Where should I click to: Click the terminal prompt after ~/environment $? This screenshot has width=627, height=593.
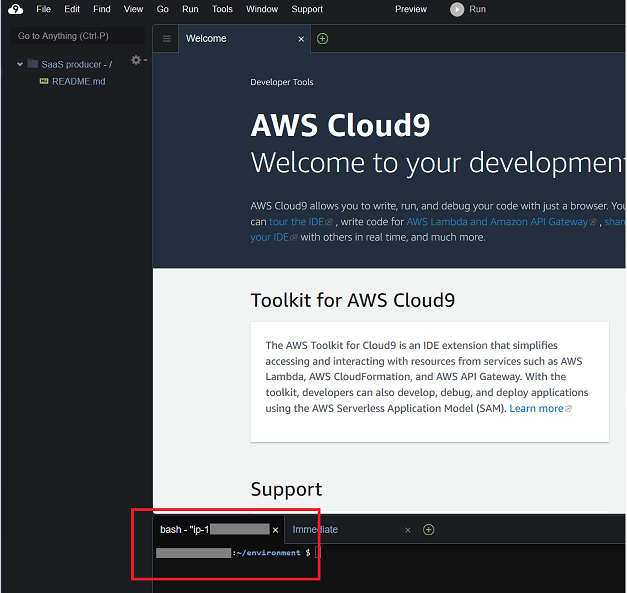318,553
